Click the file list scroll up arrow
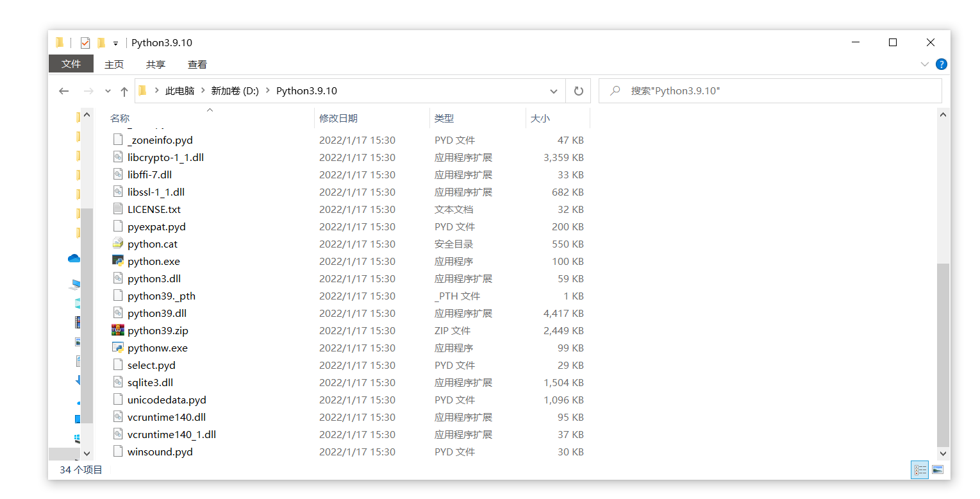980x499 pixels. (x=943, y=115)
